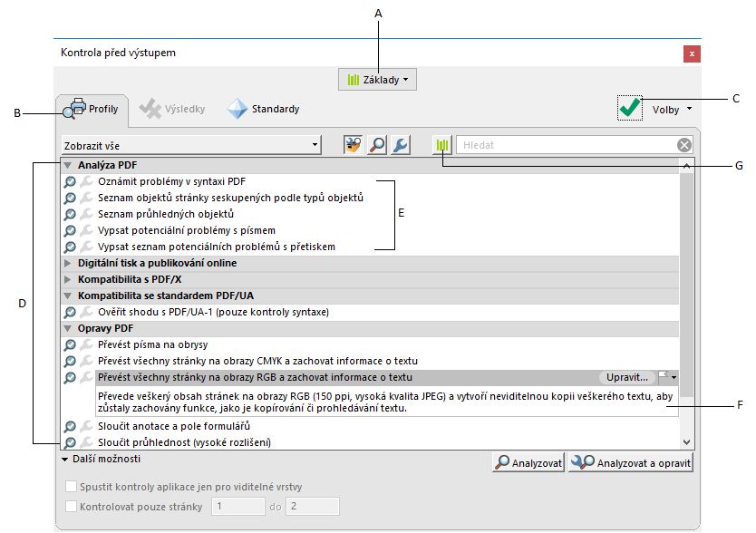Select Ověřit shodu s PDF/UA-1 profile
This screenshot has width=756, height=533.
213,312
